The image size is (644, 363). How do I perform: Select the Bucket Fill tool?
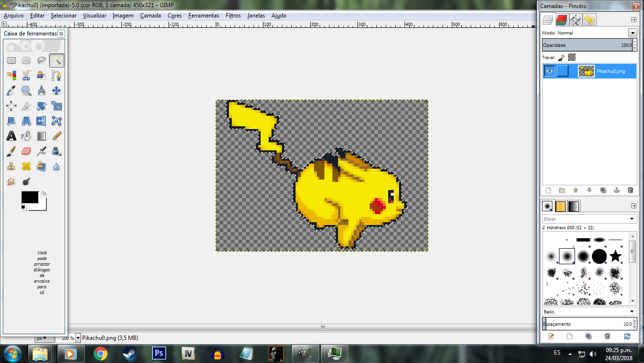pyautogui.click(x=26, y=136)
